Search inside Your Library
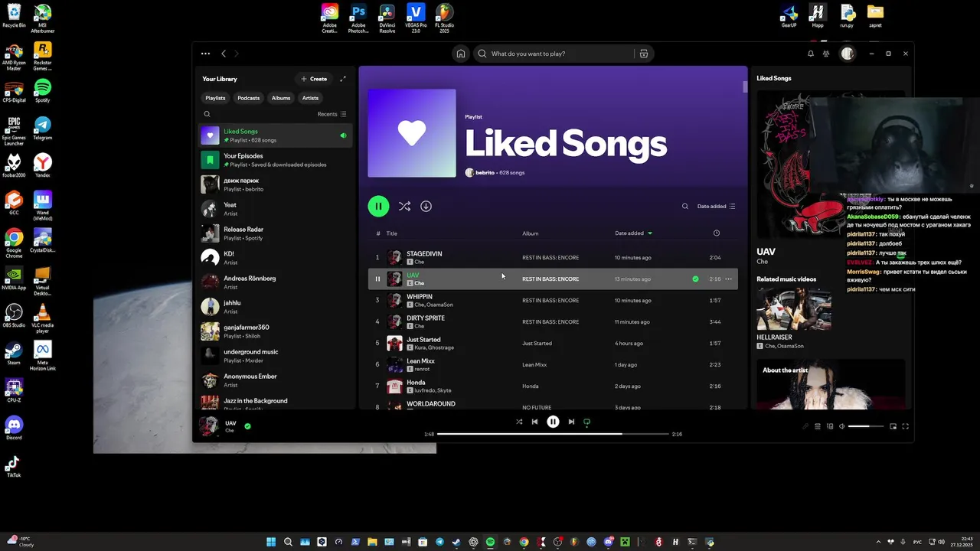Screen dimensions: 980x551 pyautogui.click(x=207, y=114)
